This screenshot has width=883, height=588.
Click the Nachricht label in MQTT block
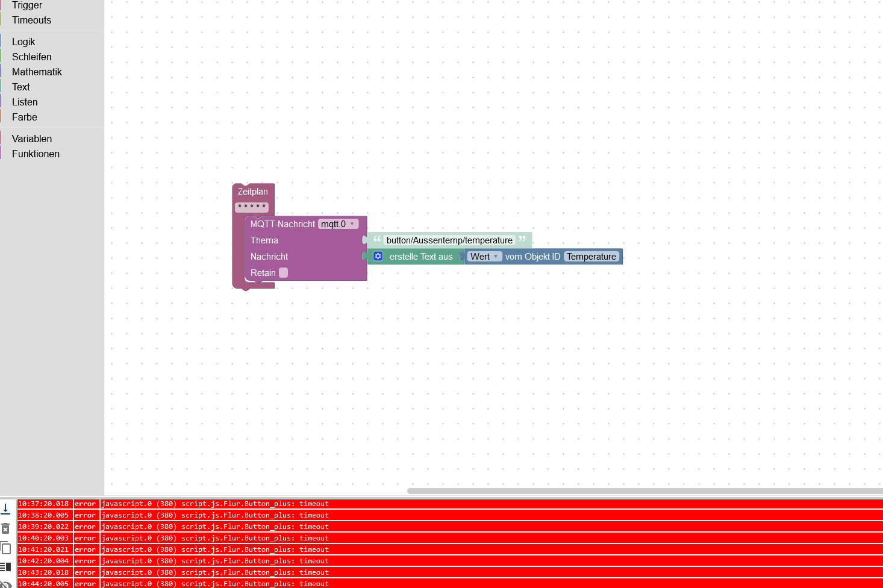(269, 256)
